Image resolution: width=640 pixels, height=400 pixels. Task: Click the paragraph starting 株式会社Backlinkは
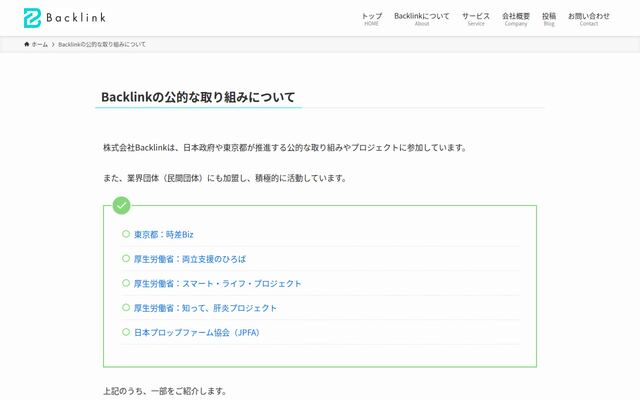point(285,147)
